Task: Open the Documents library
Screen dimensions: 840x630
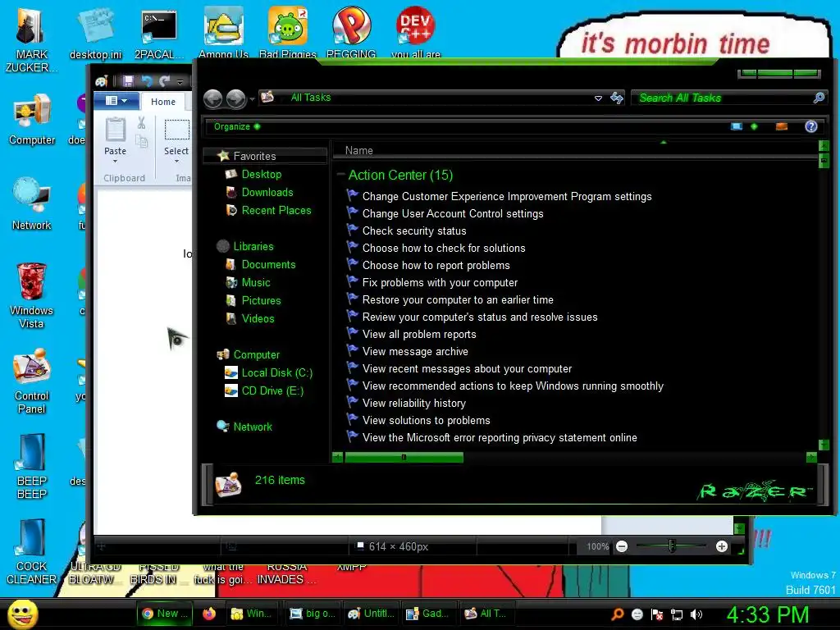Action: [268, 264]
